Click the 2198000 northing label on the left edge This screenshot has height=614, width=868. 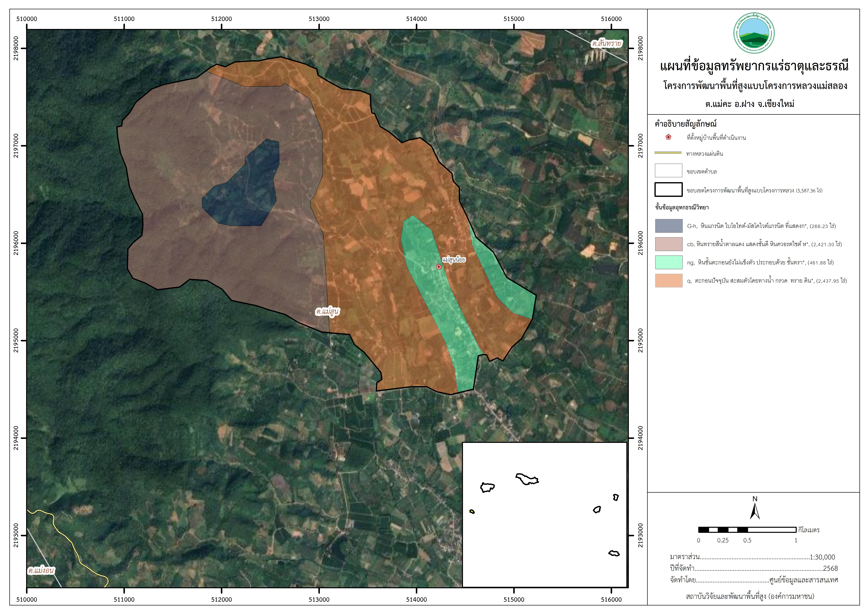point(16,48)
